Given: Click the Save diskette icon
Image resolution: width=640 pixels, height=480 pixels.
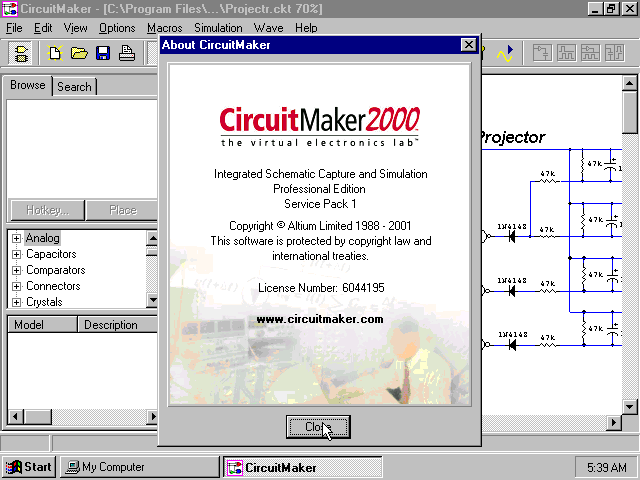Looking at the screenshot, I should coord(103,53).
